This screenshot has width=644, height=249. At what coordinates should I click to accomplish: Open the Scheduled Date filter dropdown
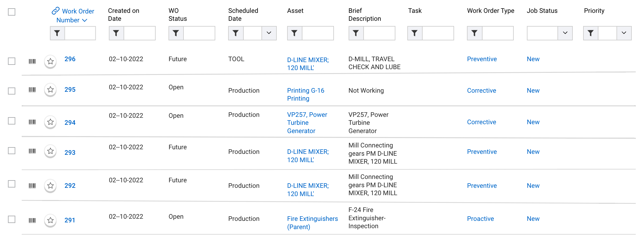tap(269, 33)
